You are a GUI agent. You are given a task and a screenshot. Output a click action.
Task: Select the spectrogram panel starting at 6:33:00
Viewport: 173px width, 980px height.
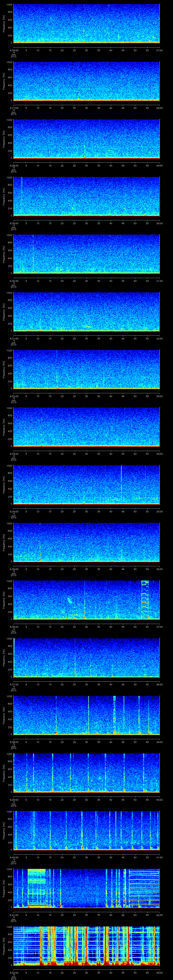click(x=86, y=427)
